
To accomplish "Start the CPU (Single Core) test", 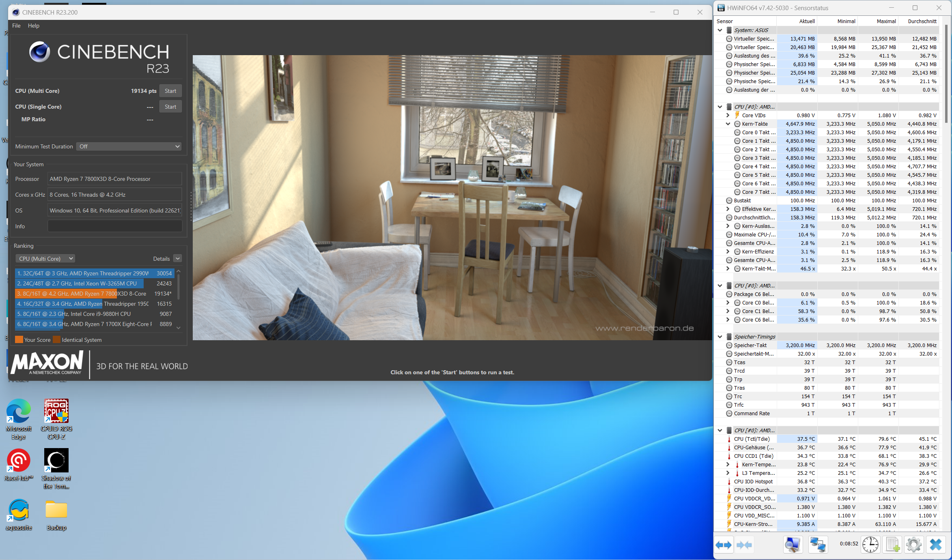I will [170, 107].
